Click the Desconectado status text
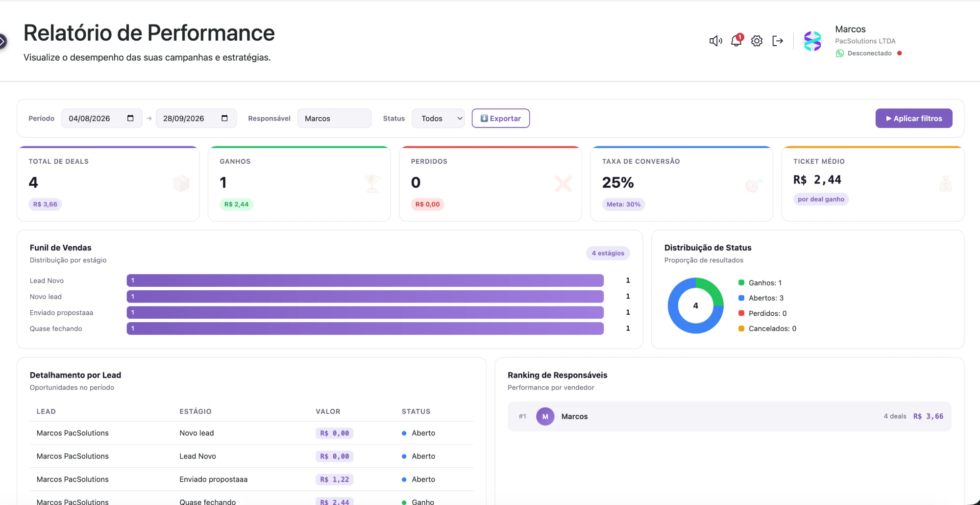This screenshot has width=980, height=505. pyautogui.click(x=869, y=53)
